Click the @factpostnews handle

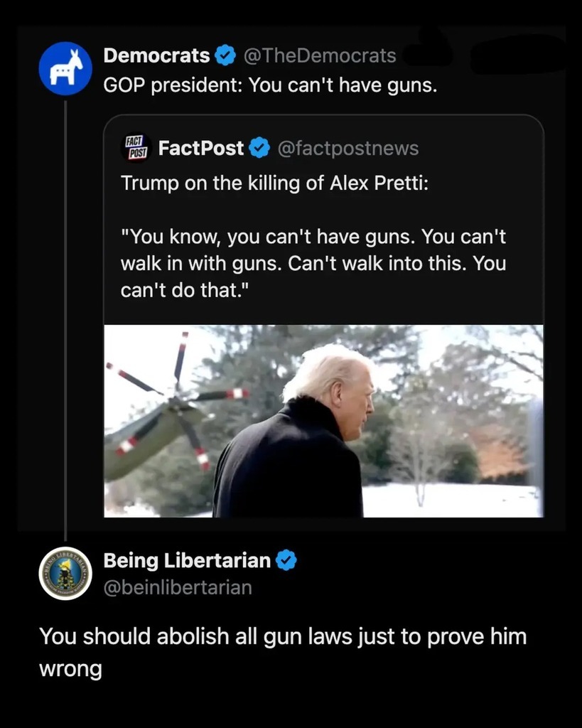pos(347,148)
